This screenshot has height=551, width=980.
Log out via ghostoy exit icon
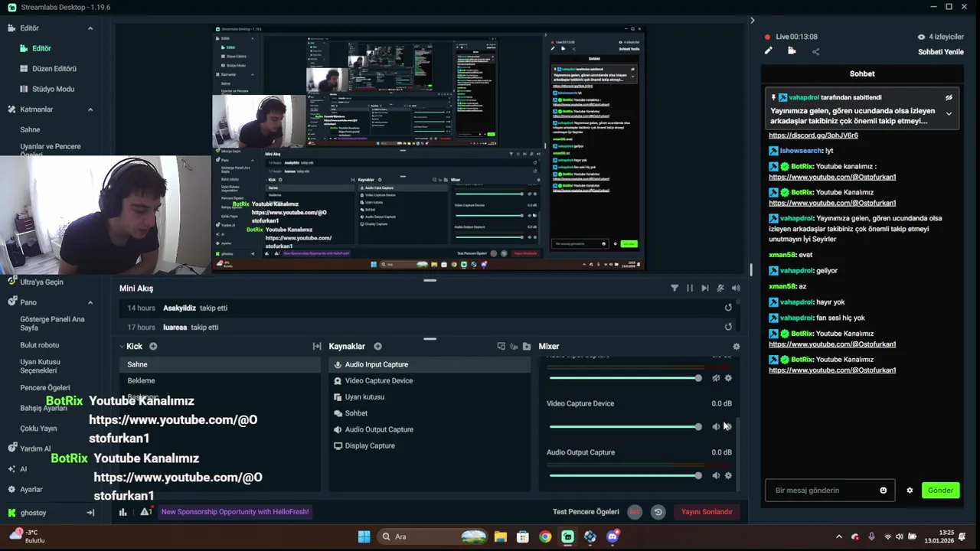pos(90,513)
